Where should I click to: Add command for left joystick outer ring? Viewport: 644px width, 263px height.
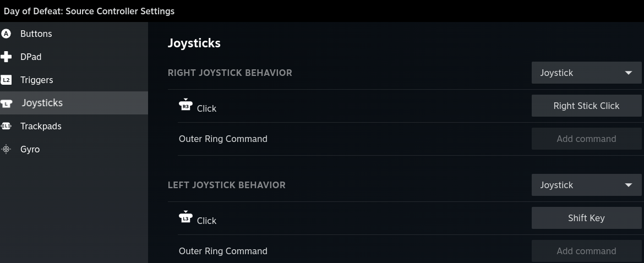pyautogui.click(x=586, y=251)
